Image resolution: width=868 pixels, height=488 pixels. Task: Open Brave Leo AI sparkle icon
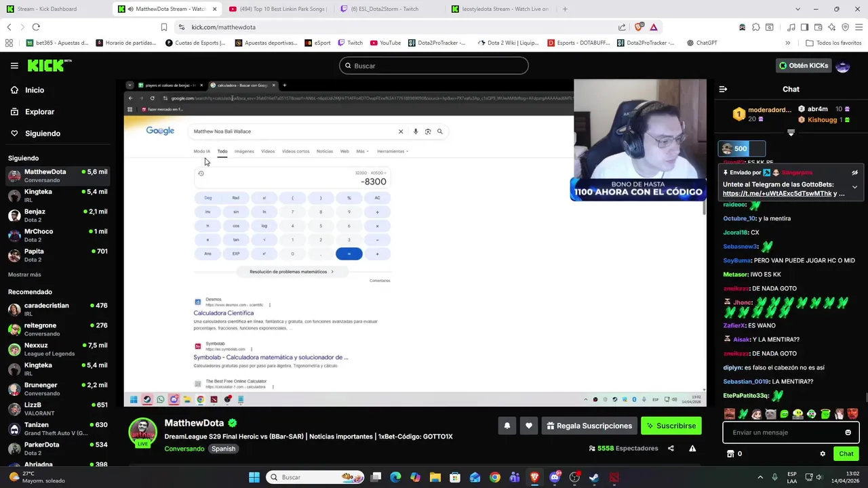coord(832,27)
